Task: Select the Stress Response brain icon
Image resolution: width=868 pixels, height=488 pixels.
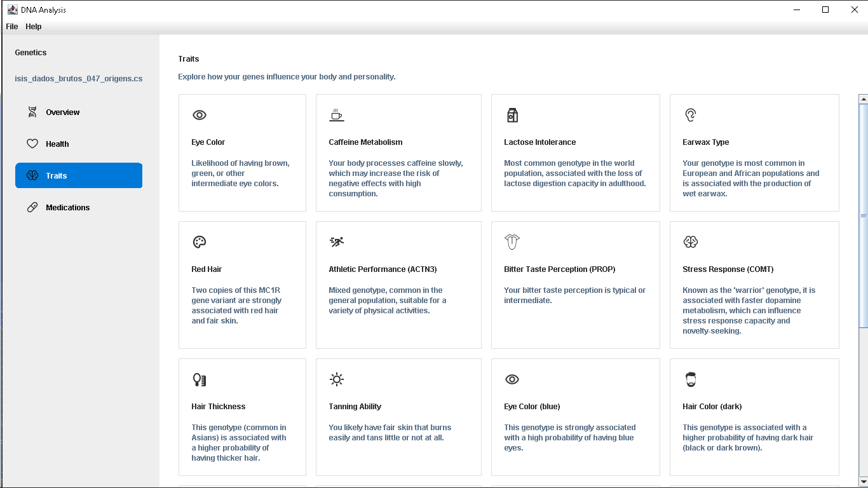Action: tap(690, 242)
